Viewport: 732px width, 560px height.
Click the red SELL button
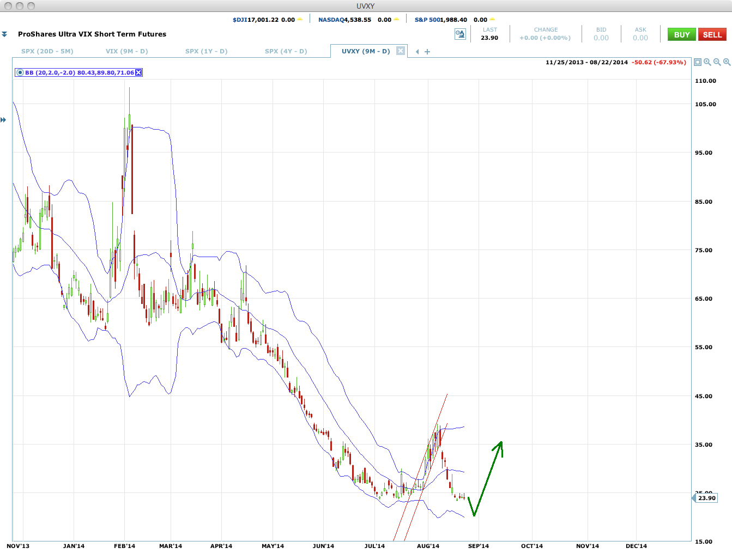[x=712, y=34]
